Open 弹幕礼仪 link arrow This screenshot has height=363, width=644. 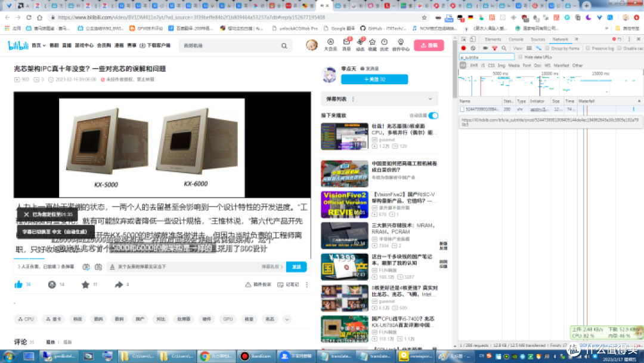pyautogui.click(x=273, y=267)
